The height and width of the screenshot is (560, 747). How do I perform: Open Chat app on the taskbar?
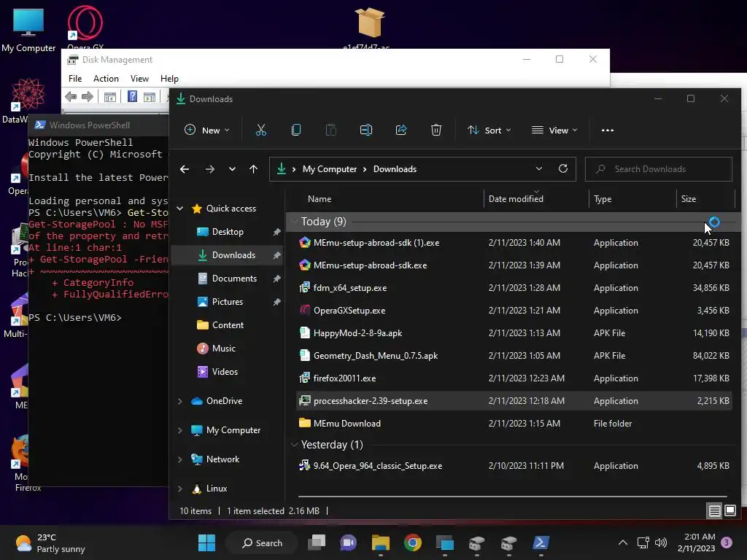click(348, 542)
